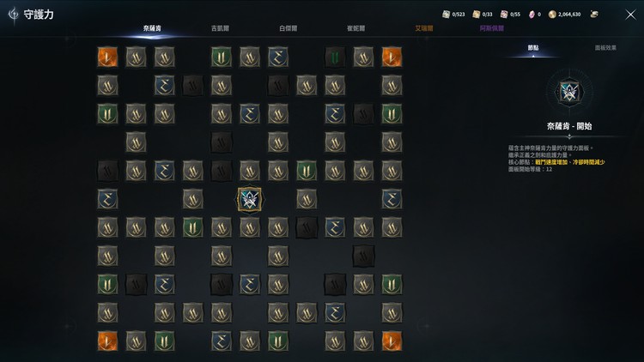Click the gold coin icon beside 2,064,630
644x362 pixels.
tap(552, 15)
